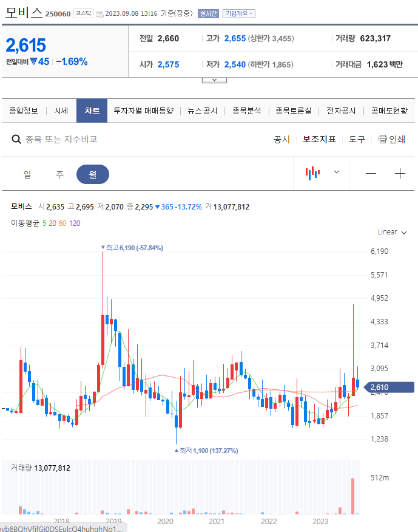Screen dimensions: 418x532
Task: Click the 보조지표 indicators button
Action: [x=319, y=139]
